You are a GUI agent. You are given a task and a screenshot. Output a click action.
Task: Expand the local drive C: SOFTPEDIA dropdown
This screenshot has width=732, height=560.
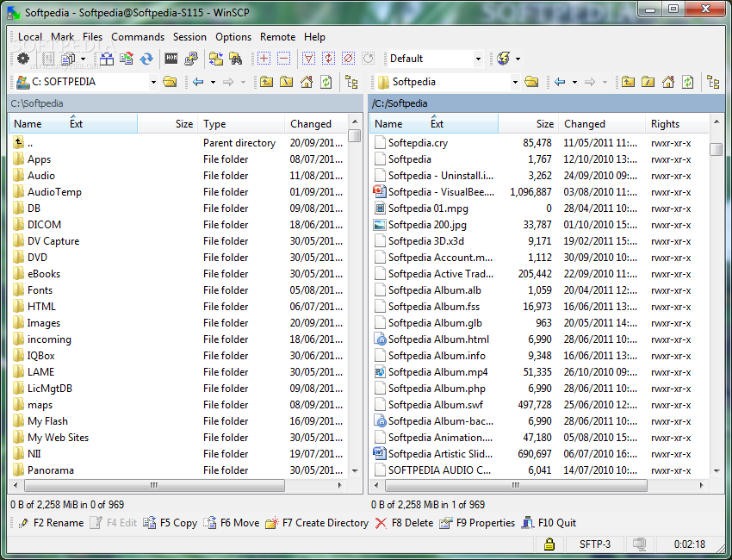[x=153, y=83]
